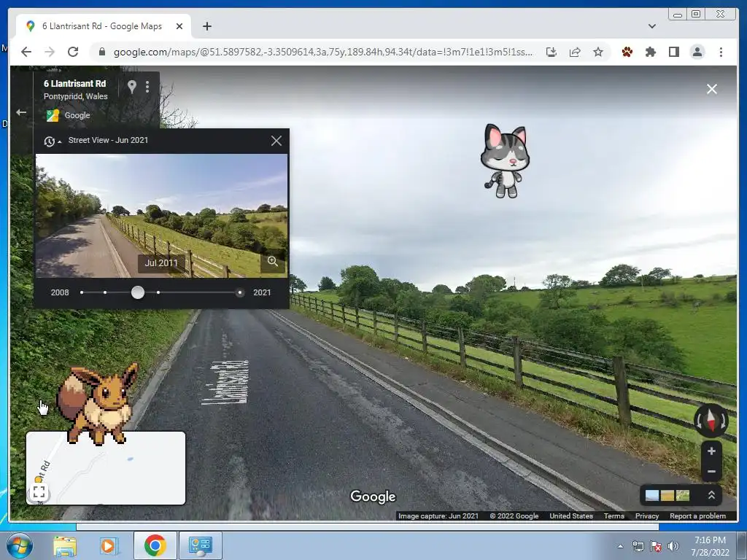This screenshot has width=747, height=560.
Task: Click the Eevee pixel character
Action: click(98, 404)
